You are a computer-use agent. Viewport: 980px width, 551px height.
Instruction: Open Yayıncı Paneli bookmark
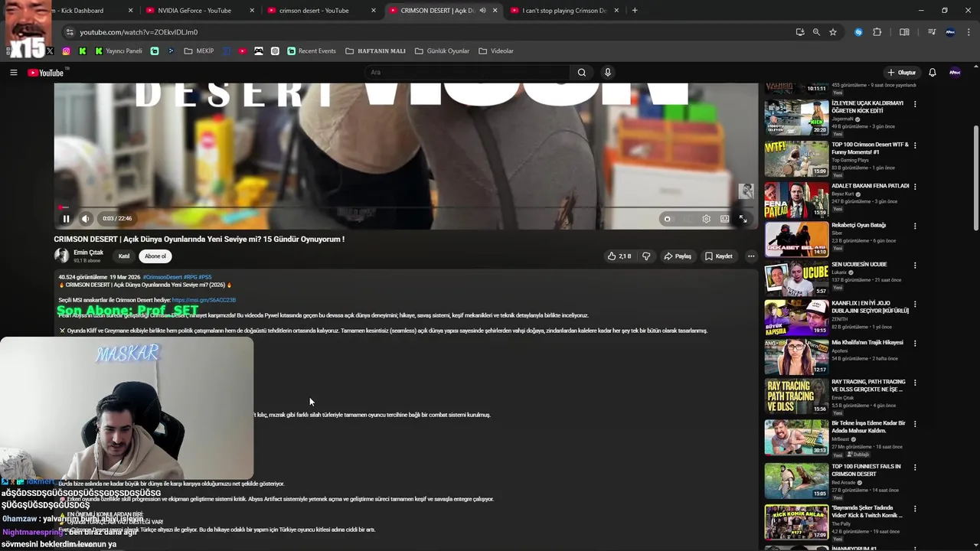coord(119,51)
